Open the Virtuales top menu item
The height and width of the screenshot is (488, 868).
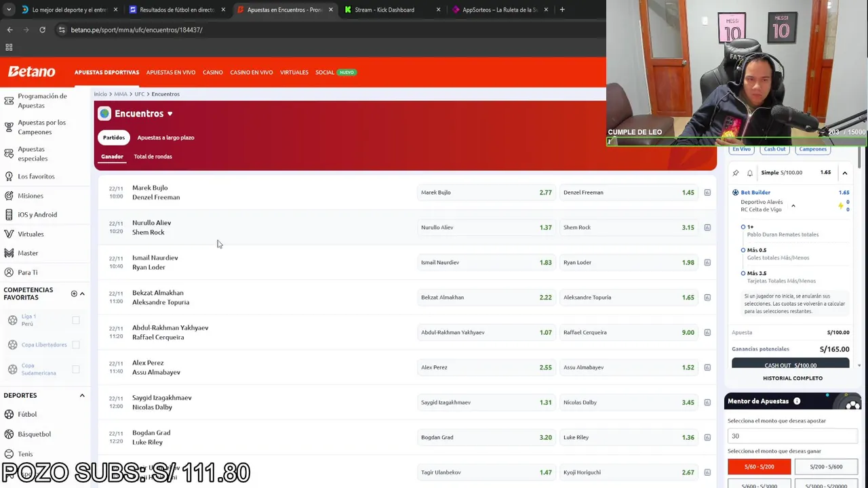coord(294,73)
